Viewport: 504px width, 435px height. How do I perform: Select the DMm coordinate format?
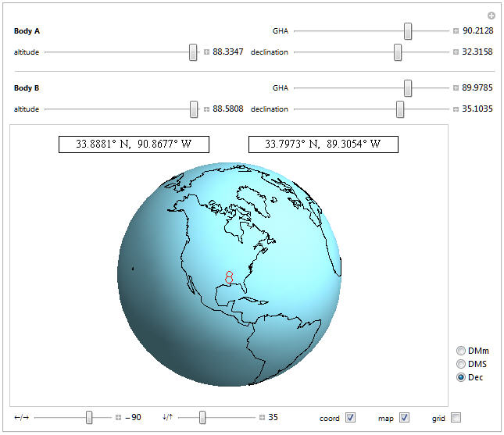point(460,351)
